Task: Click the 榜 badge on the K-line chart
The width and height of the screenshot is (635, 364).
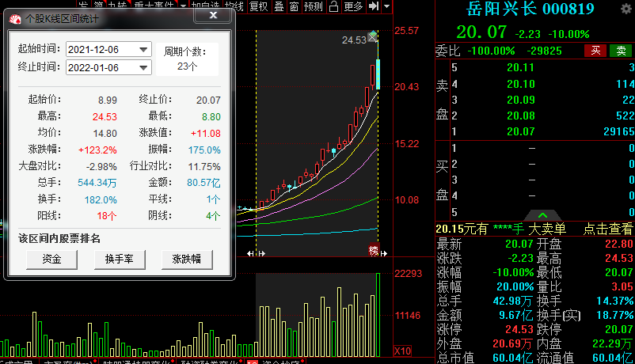Action: (374, 250)
